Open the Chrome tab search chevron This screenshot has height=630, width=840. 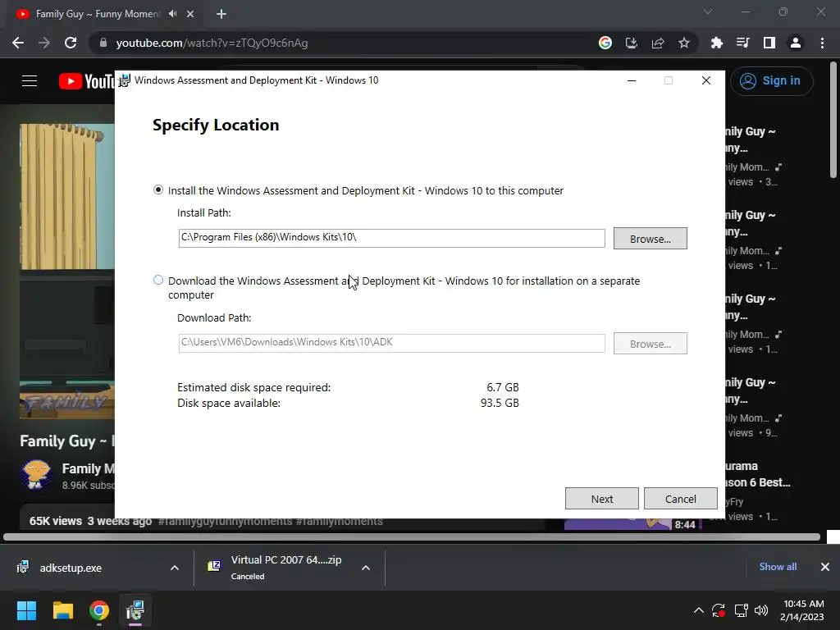pyautogui.click(x=708, y=11)
